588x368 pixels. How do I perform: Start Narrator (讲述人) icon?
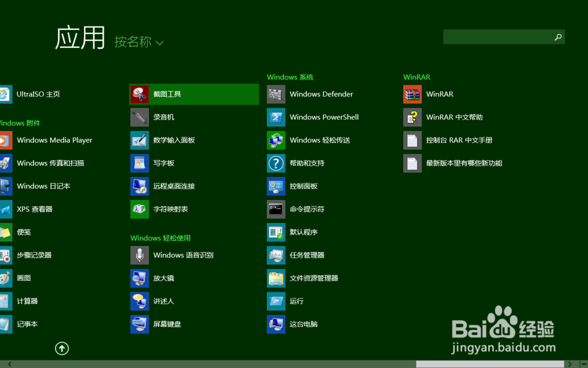[139, 301]
